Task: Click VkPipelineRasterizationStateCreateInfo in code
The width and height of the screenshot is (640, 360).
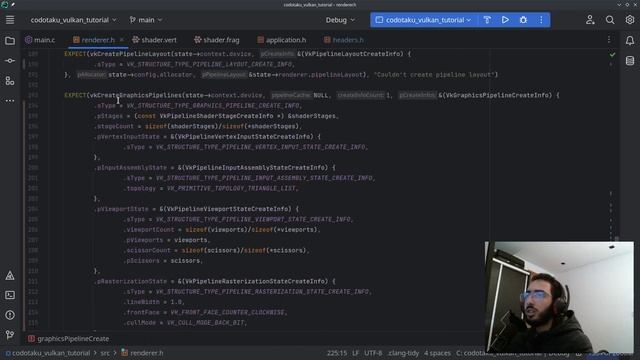Action: click(x=256, y=281)
